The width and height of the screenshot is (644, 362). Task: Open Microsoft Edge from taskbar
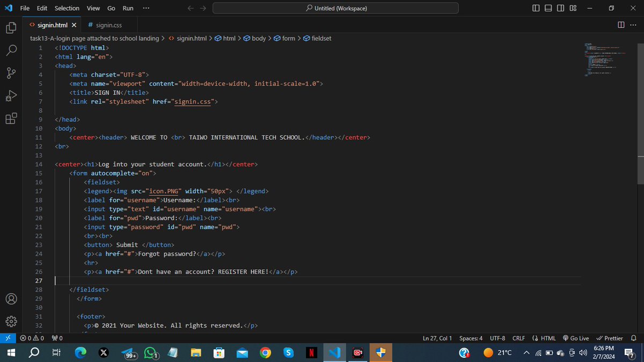80,353
